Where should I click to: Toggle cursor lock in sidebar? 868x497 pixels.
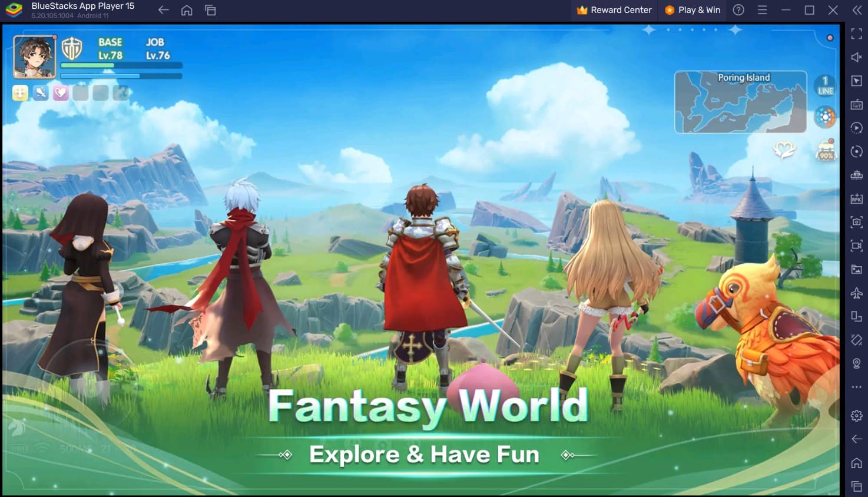tap(857, 81)
